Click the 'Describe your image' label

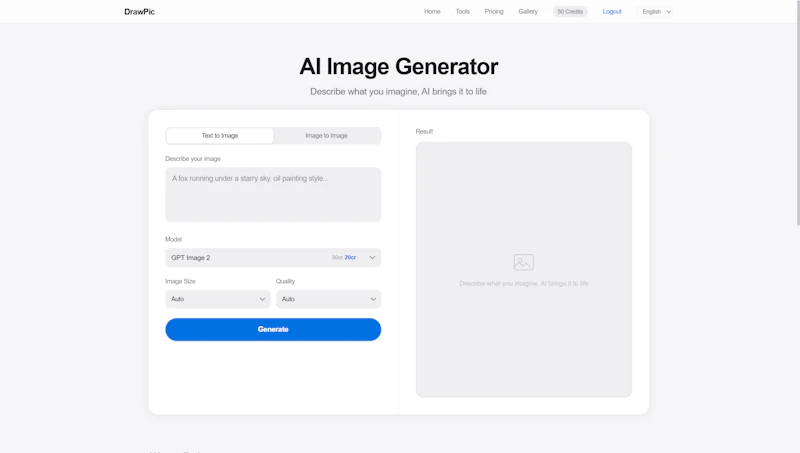[x=193, y=159]
